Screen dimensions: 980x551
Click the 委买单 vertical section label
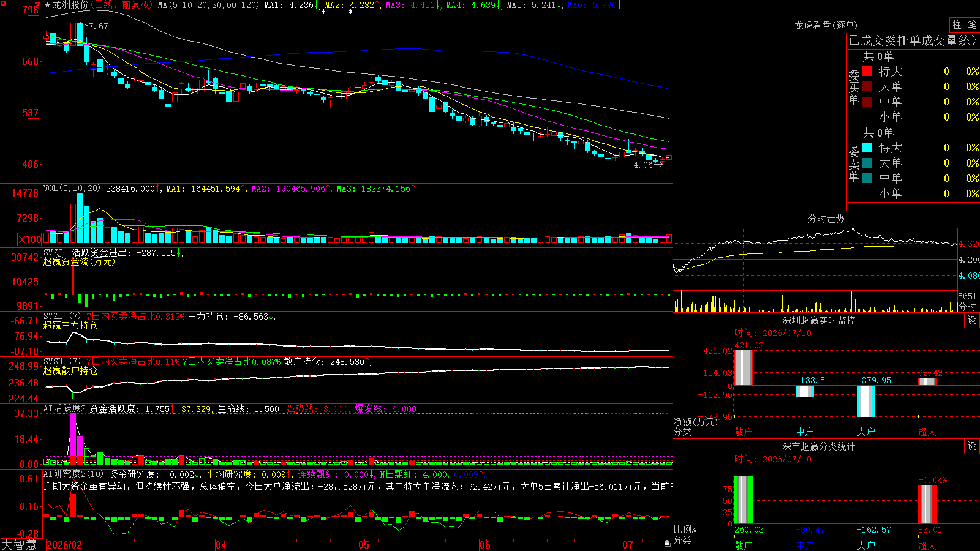pos(854,86)
